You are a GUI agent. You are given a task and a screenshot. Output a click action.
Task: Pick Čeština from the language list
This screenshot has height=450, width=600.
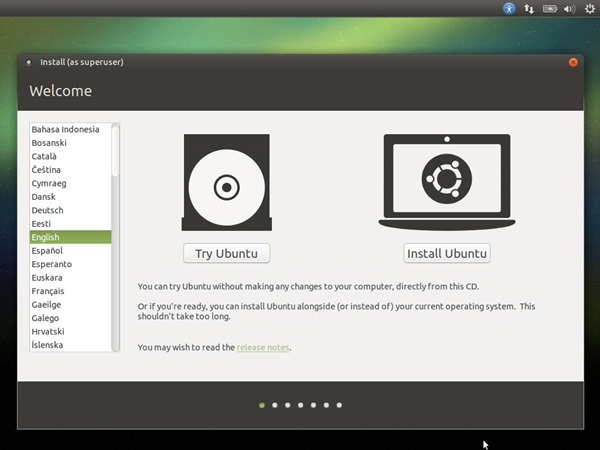70,170
